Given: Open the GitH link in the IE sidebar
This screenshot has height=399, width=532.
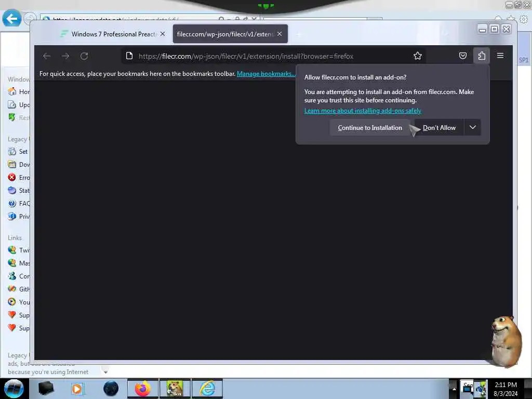Looking at the screenshot, I should 18,289.
